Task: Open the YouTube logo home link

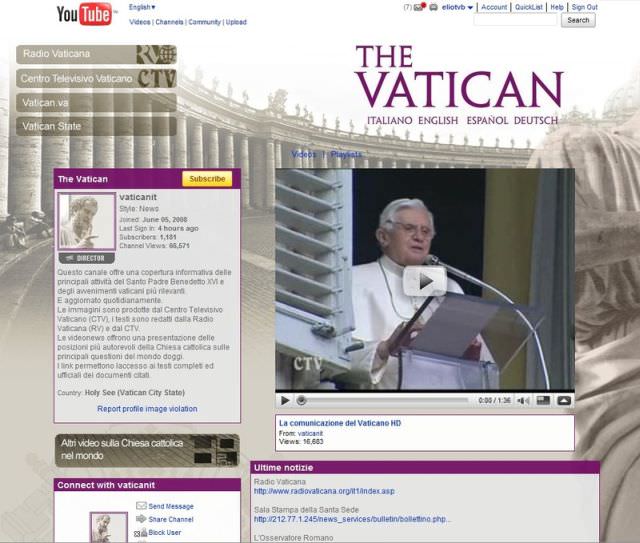Action: coord(84,13)
